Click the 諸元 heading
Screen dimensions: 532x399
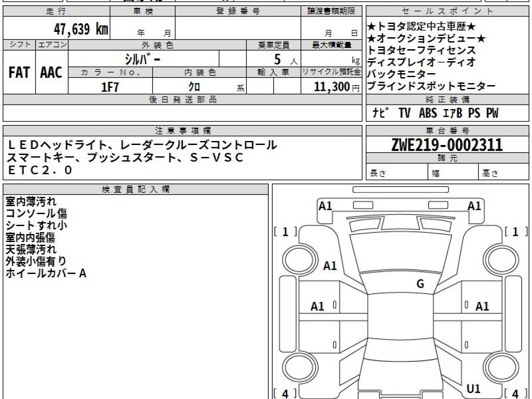(x=448, y=158)
